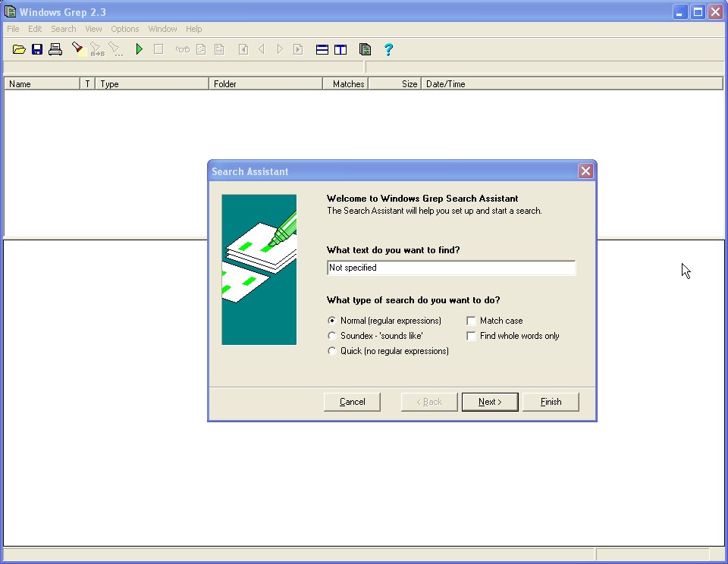Open the Options menu
The width and height of the screenshot is (728, 564).
125,29
